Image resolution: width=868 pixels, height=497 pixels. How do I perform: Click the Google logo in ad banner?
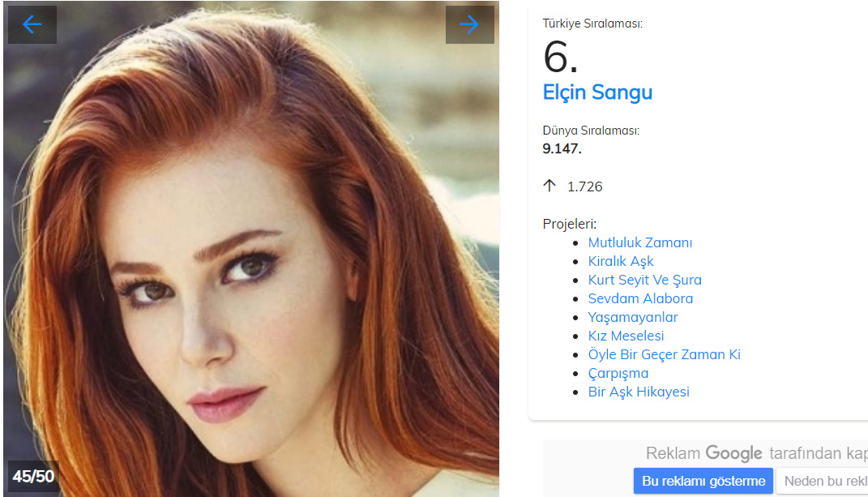[733, 454]
